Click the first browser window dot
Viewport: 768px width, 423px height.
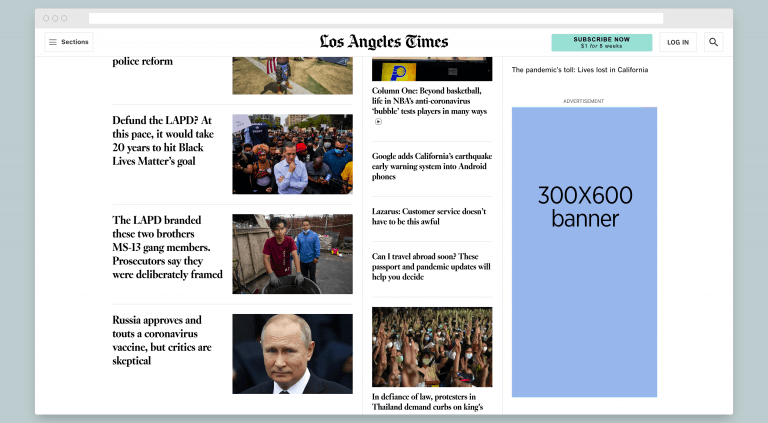click(x=46, y=19)
